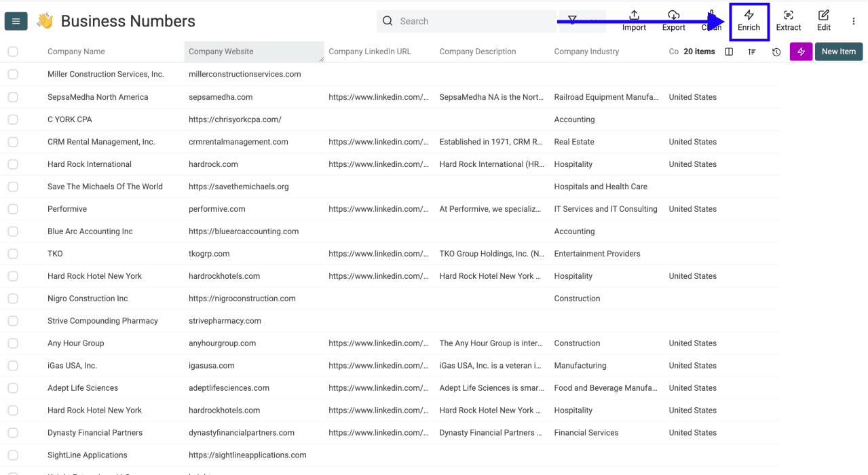This screenshot has height=475, width=868.
Task: Open the hamburger navigation menu
Action: coord(16,20)
